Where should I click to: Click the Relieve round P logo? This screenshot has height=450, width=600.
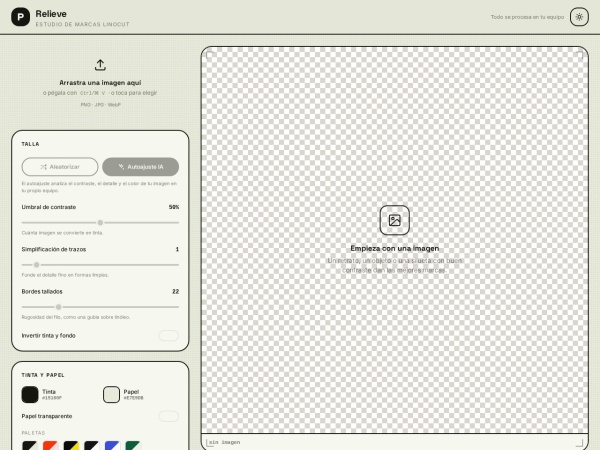(20, 17)
